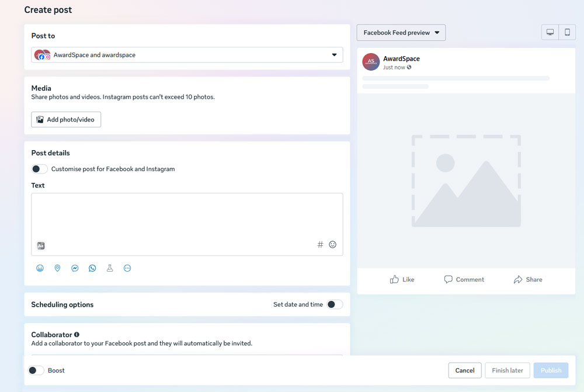Click Share on the post preview

[527, 279]
